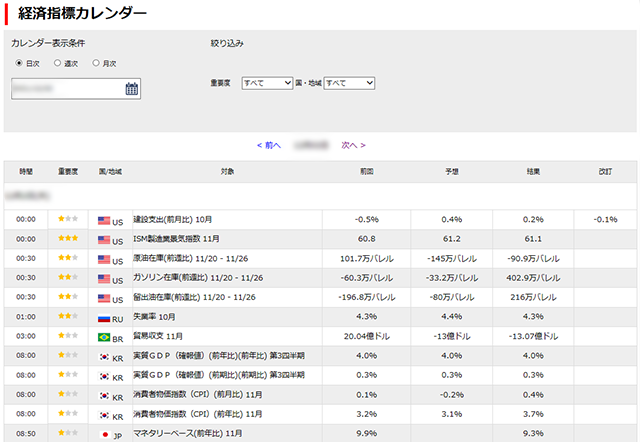Click the Russian flag icon in unemployment row
The height and width of the screenshot is (442, 640).
coord(104,316)
